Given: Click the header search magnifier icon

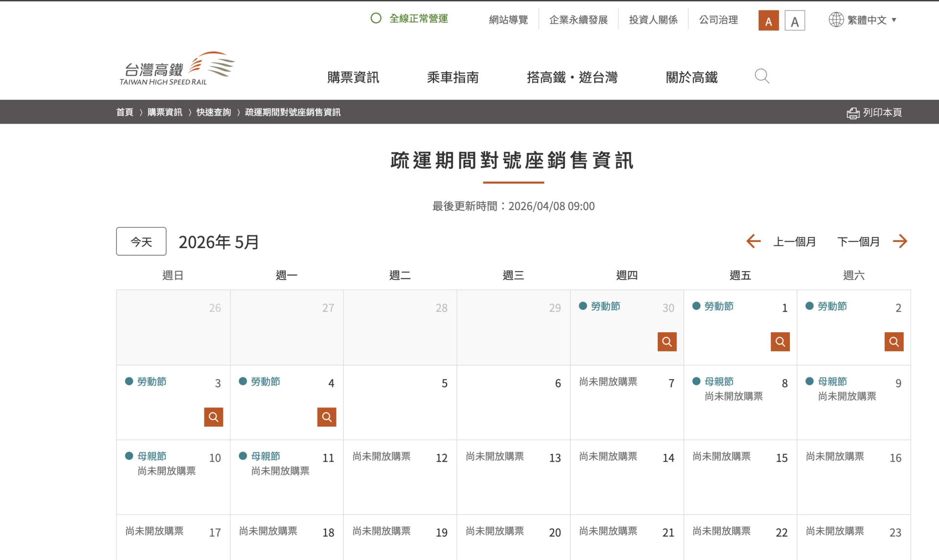Looking at the screenshot, I should click(x=761, y=76).
